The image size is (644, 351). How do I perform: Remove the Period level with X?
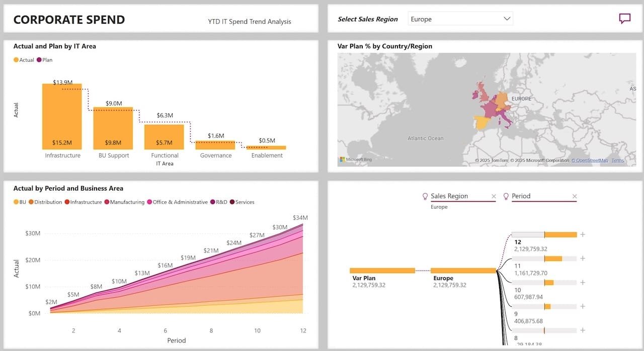(575, 197)
